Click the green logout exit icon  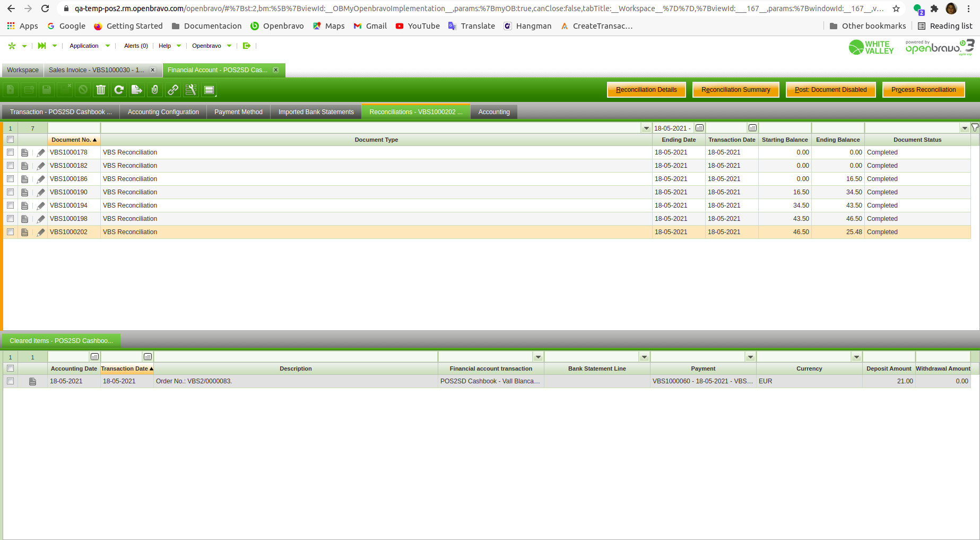(x=247, y=46)
